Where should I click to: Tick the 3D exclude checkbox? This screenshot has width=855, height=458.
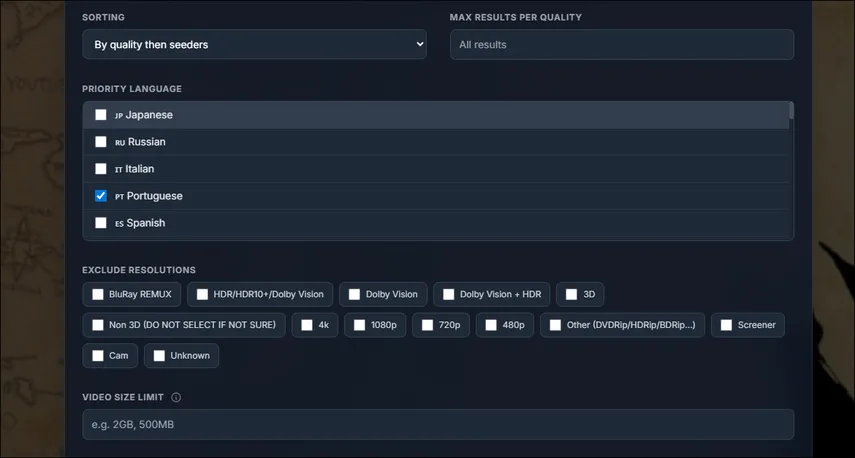point(571,294)
